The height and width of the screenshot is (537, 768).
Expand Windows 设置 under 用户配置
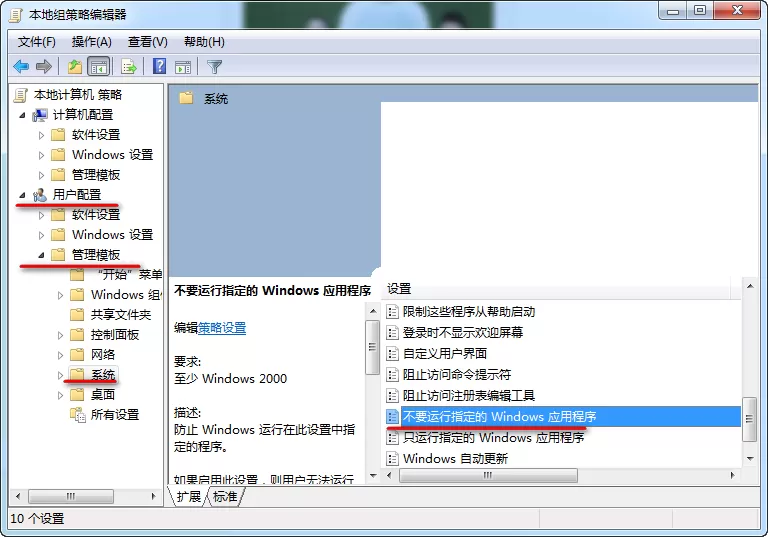tap(41, 235)
